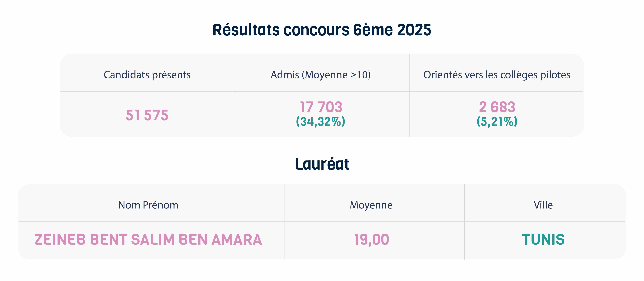Select Orientés vers les collèges pilotes header
644x281 pixels.
pyautogui.click(x=497, y=75)
